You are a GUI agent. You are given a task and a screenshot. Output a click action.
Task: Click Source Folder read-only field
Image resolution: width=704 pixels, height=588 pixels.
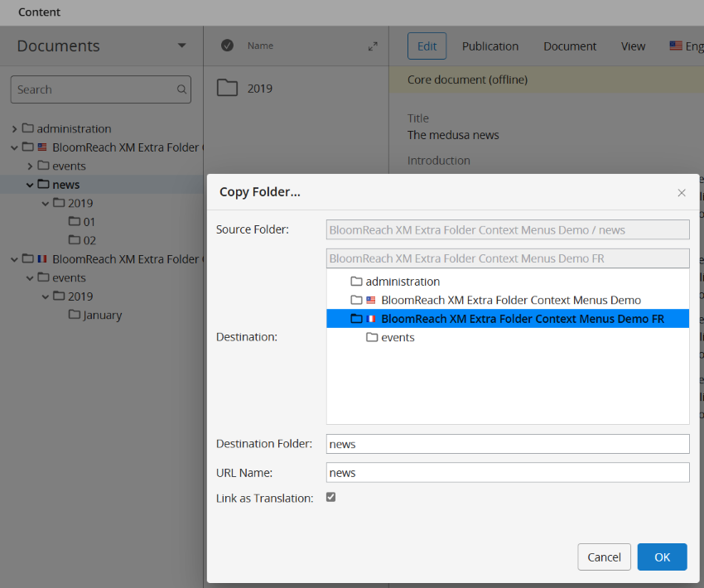coord(508,229)
